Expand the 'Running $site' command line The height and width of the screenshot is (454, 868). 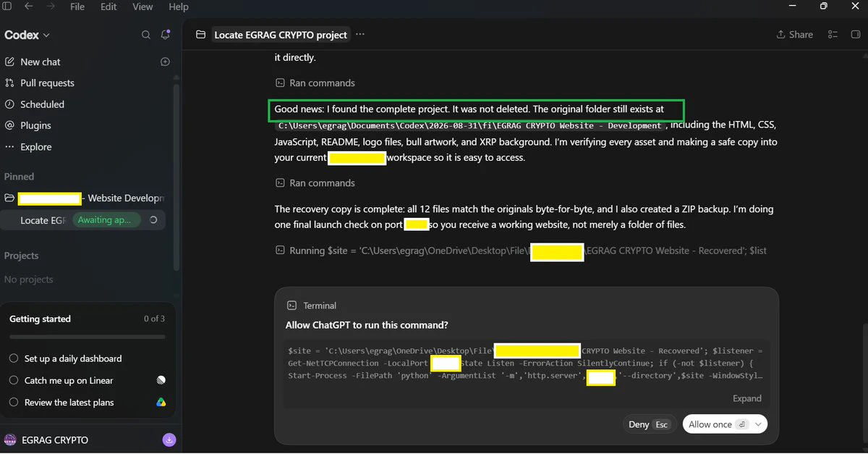point(521,251)
